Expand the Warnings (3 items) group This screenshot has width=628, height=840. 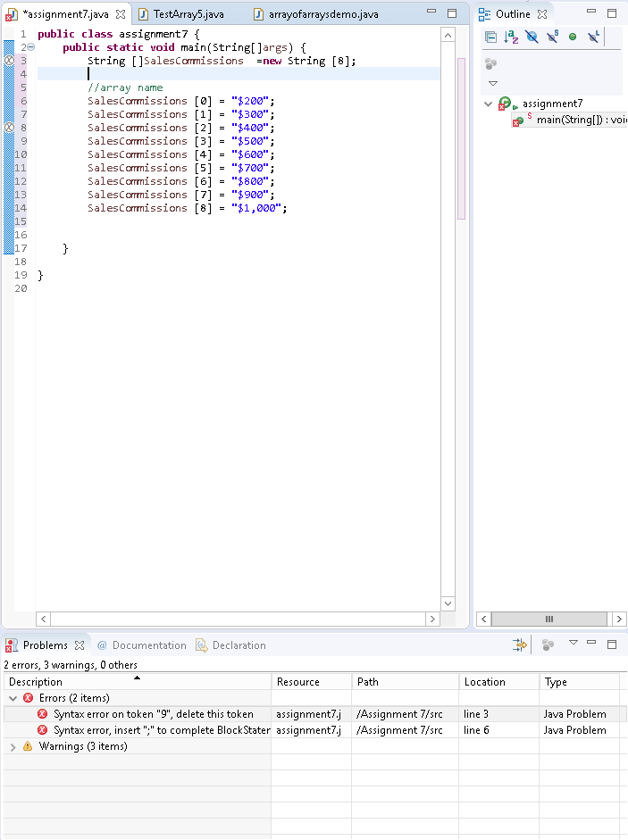tap(13, 746)
